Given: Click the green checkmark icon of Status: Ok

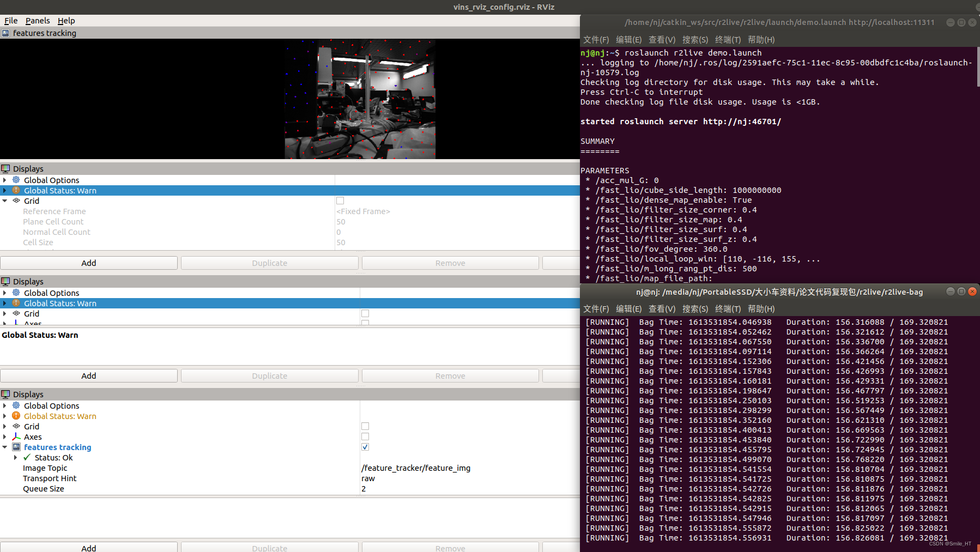Looking at the screenshot, I should 27,457.
